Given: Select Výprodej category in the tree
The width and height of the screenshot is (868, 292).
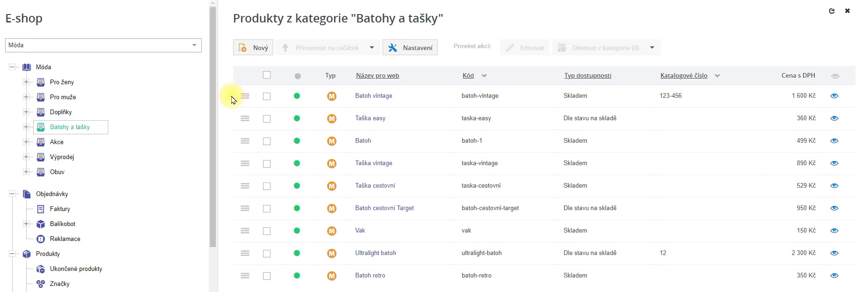Looking at the screenshot, I should pos(62,157).
